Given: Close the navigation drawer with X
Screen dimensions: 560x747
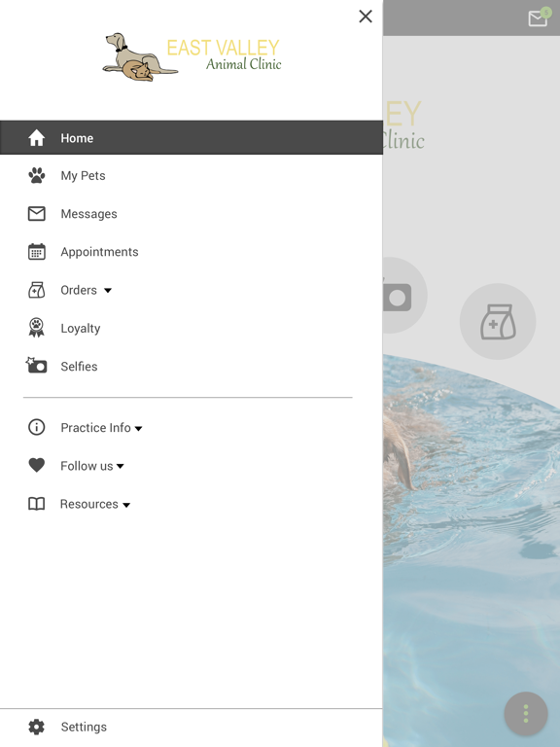Looking at the screenshot, I should tap(366, 17).
